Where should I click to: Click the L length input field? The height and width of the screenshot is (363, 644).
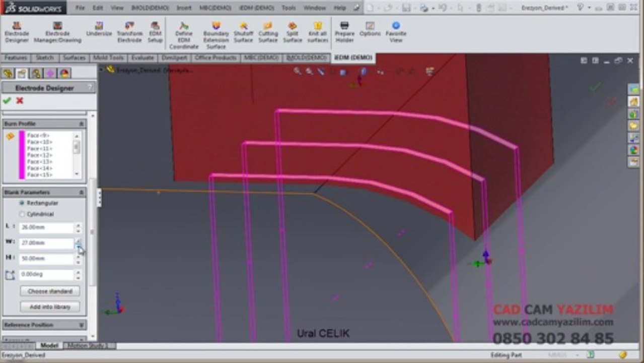point(46,227)
